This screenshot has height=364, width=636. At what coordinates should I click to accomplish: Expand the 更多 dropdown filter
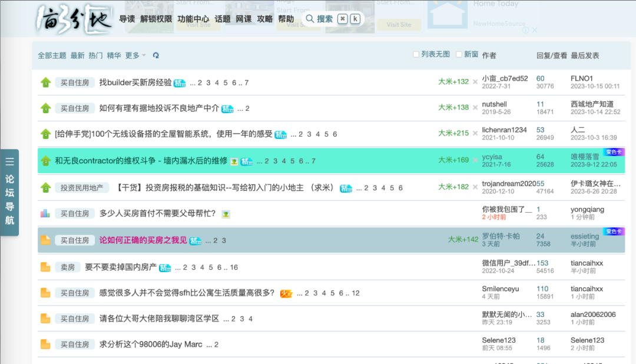pos(135,55)
